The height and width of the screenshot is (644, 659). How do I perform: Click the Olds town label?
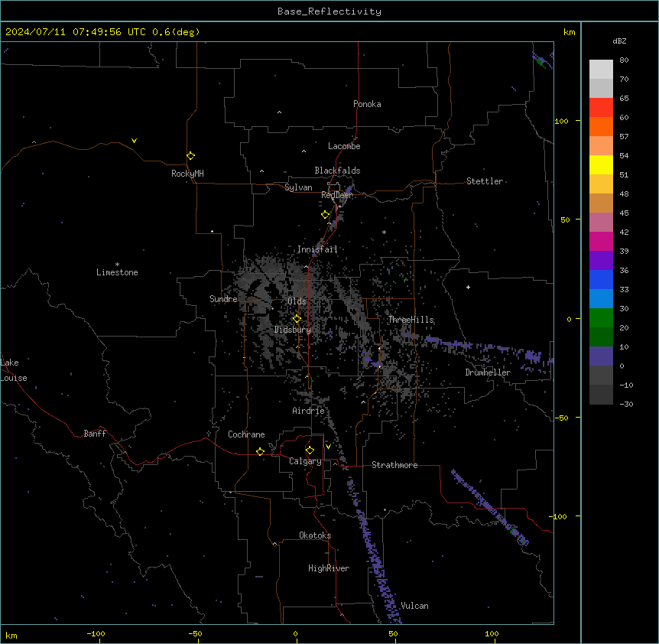tap(297, 301)
